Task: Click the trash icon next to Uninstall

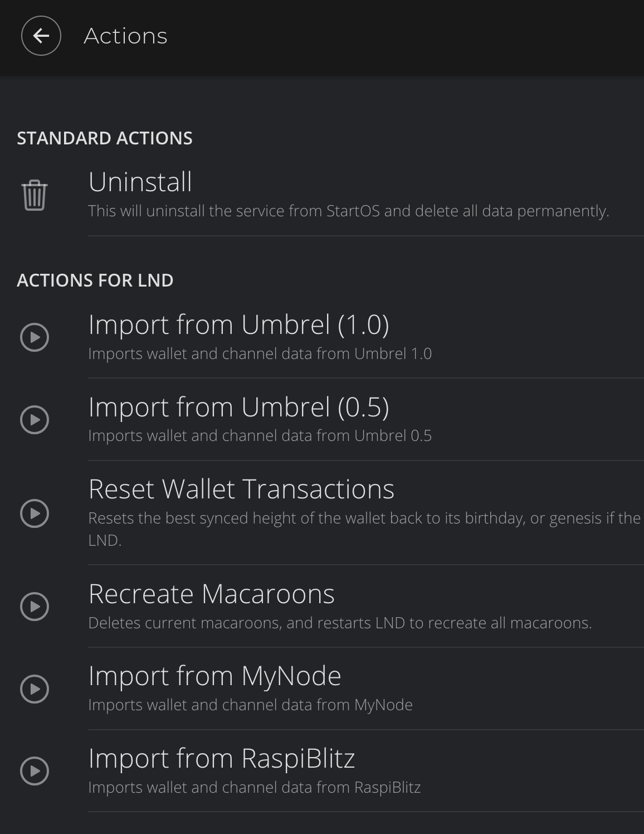Action: tap(33, 195)
